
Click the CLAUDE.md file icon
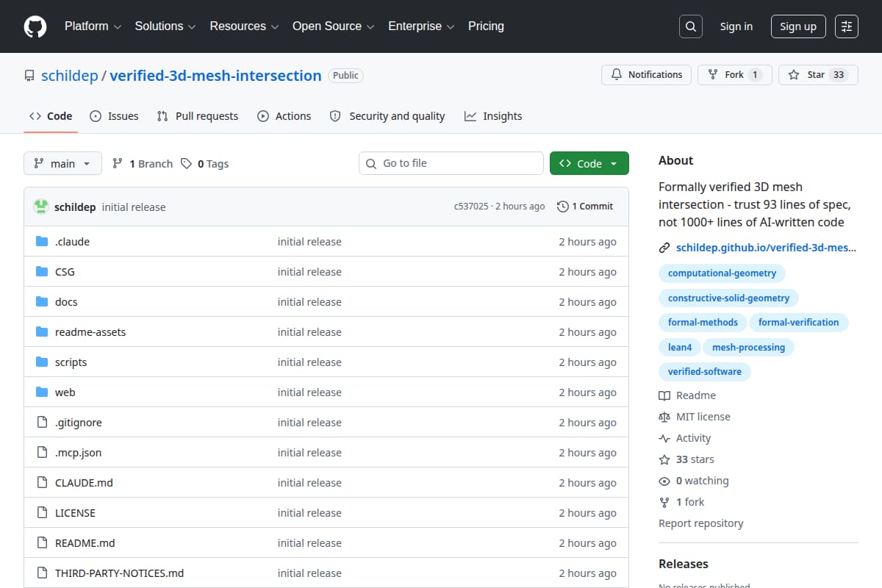[x=42, y=483]
